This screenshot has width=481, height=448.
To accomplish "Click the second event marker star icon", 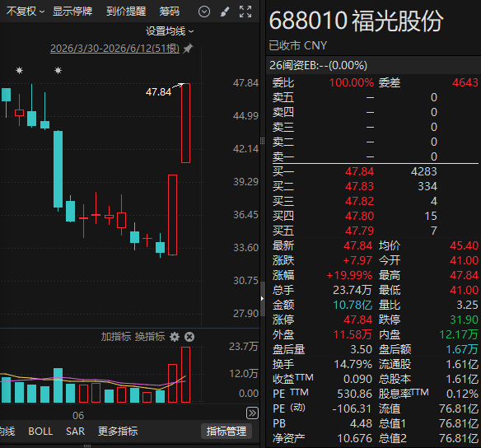I will click(58, 71).
